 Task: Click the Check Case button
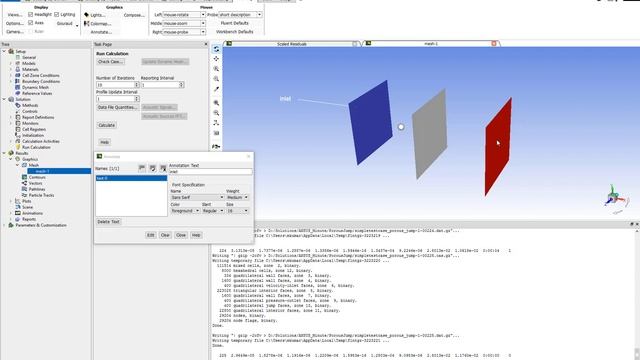click(x=110, y=62)
